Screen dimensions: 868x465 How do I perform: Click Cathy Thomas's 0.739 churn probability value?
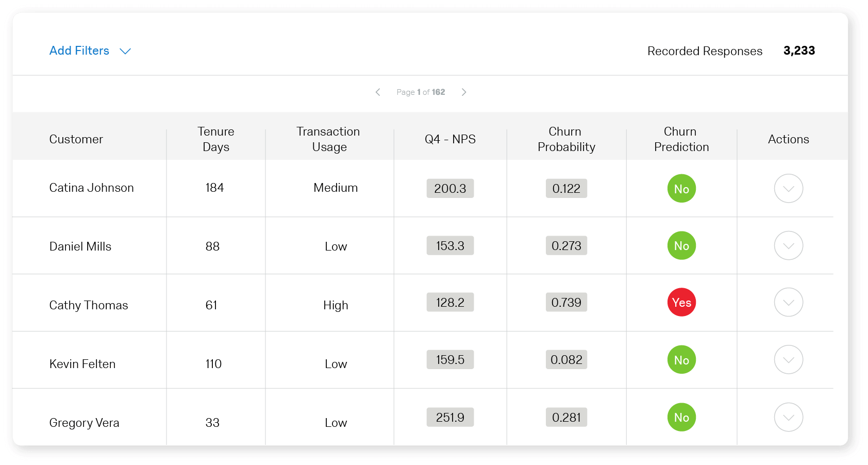[x=566, y=303]
